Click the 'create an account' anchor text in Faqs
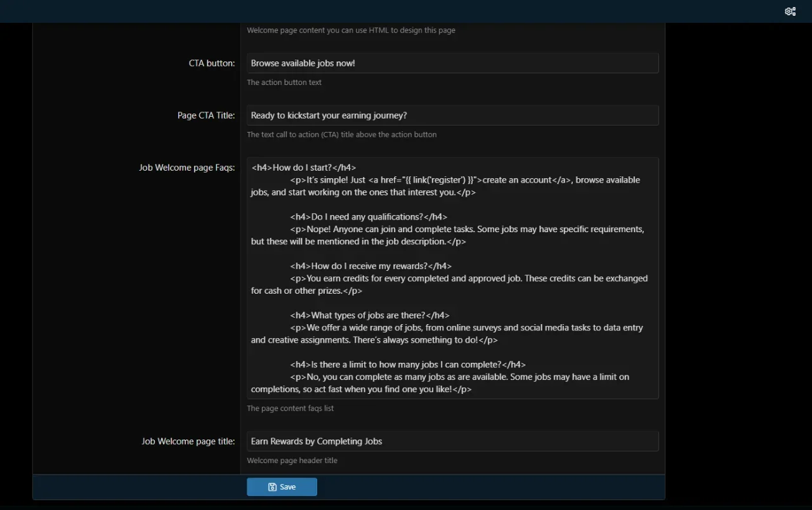812x510 pixels. point(516,180)
